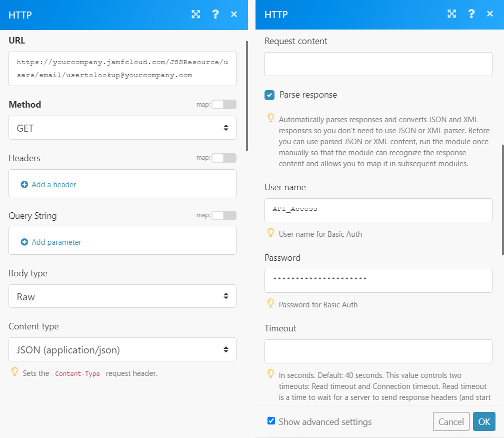
Task: Open help for the left HTTP panel
Action: pyautogui.click(x=215, y=14)
